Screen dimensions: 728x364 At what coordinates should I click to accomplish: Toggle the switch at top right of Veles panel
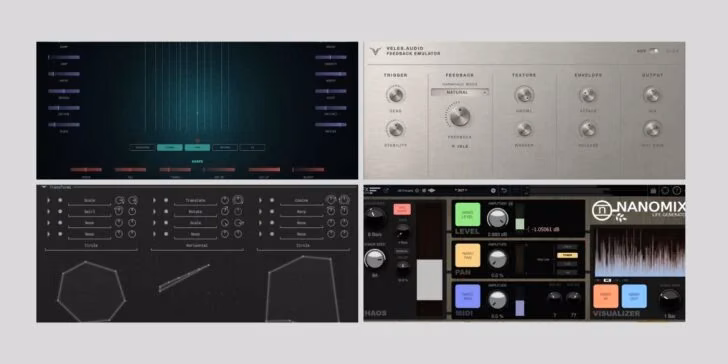tap(654, 51)
